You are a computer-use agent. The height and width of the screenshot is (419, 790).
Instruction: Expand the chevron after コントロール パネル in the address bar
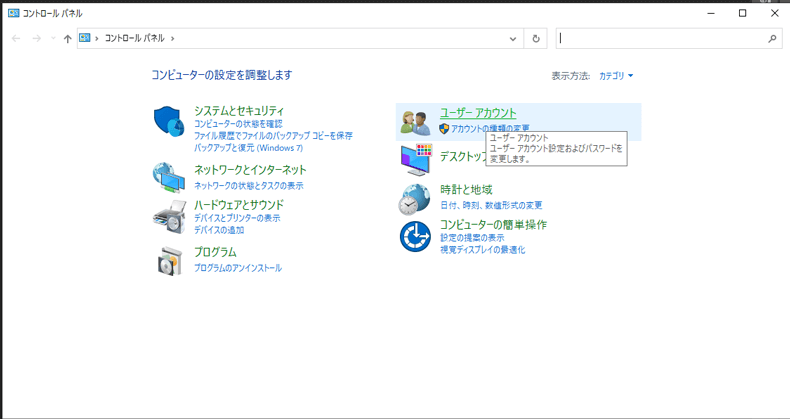click(173, 39)
